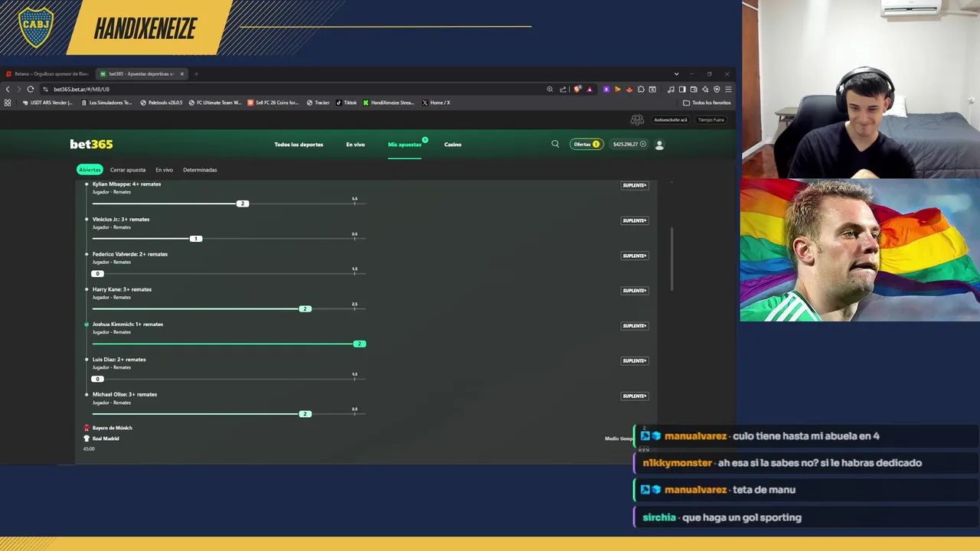Switch to Determinadas tab
The height and width of the screenshot is (551, 980).
[200, 170]
